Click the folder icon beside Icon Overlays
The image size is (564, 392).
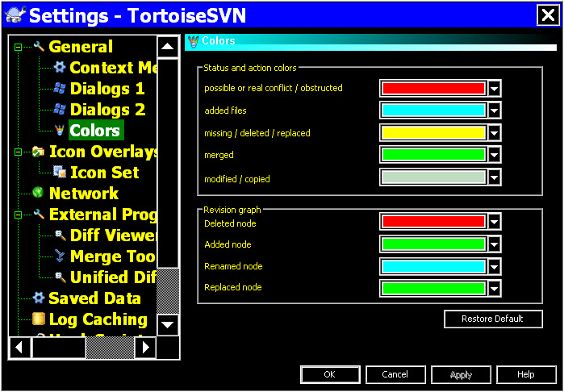point(39,151)
